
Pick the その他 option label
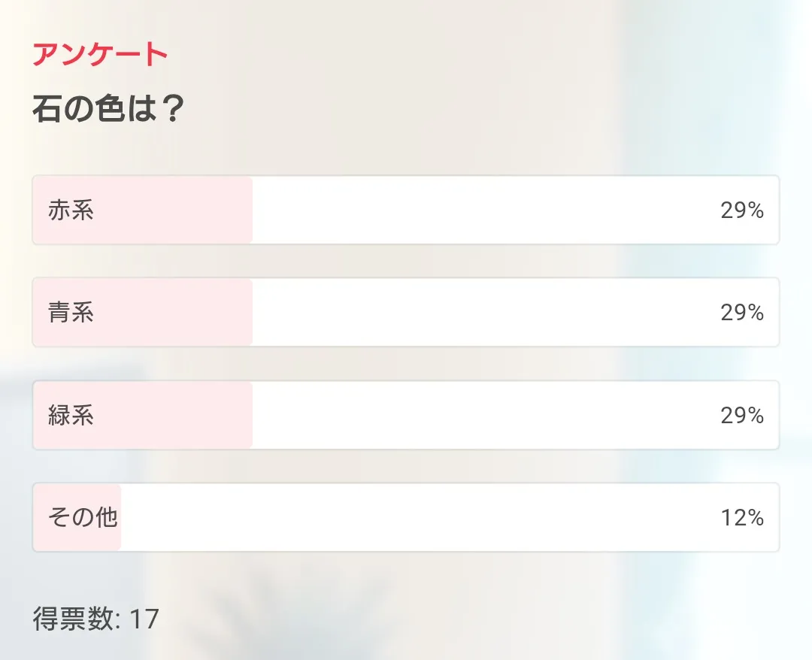[83, 517]
